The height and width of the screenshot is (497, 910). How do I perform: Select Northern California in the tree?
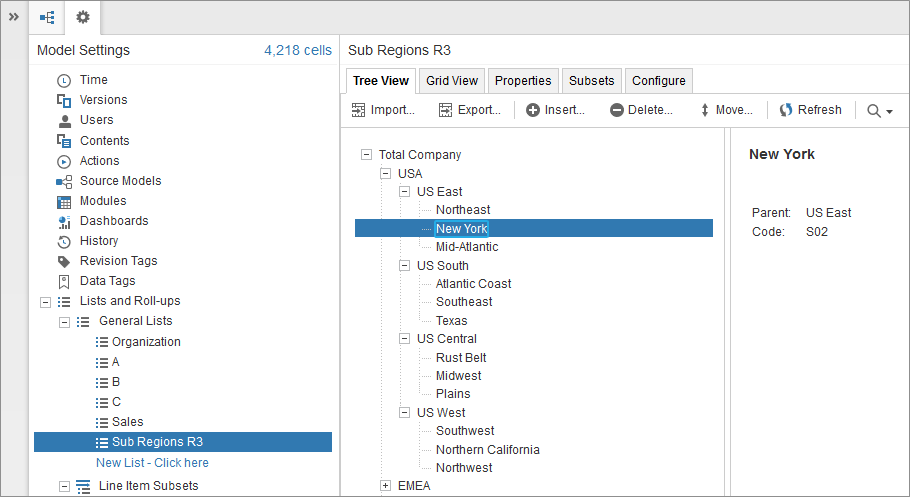pyautogui.click(x=488, y=449)
